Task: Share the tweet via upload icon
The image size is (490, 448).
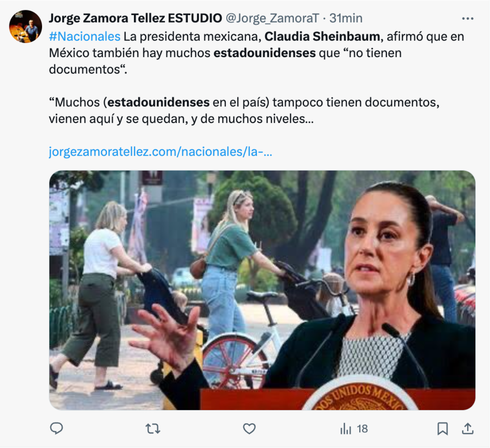Action: [x=468, y=428]
